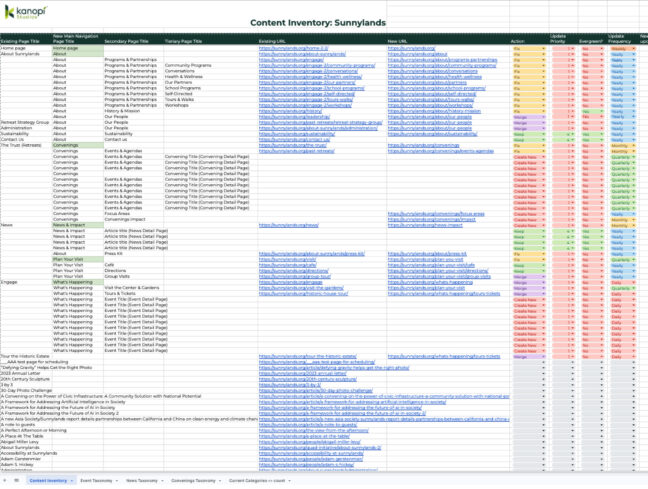Open the about/press-kit new URL link
This screenshot has height=489, width=648.
tap(427, 254)
